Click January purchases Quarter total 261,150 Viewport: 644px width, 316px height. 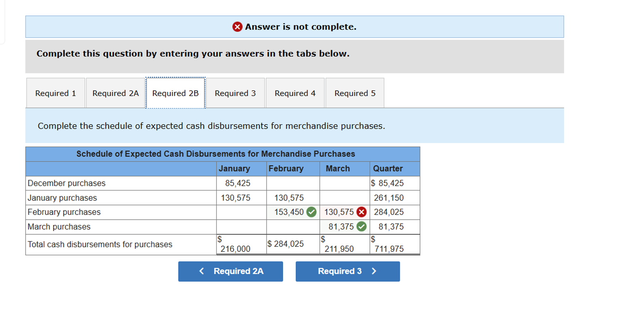pos(395,198)
